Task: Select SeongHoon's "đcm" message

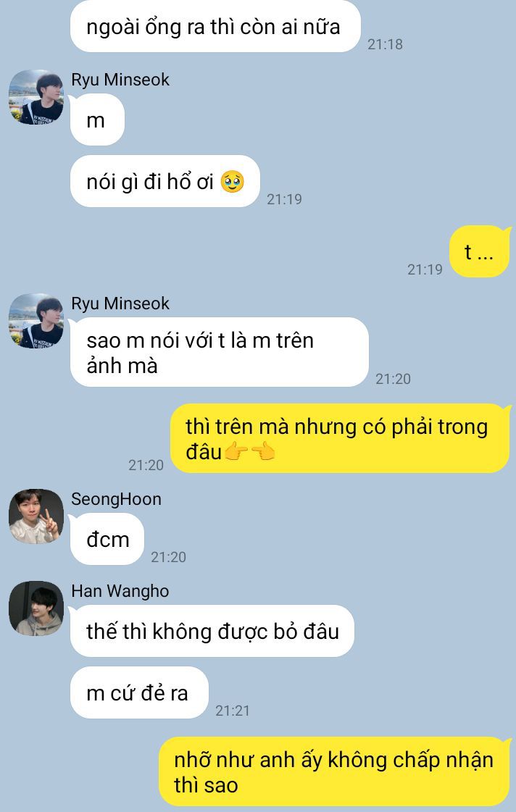Action: [107, 539]
